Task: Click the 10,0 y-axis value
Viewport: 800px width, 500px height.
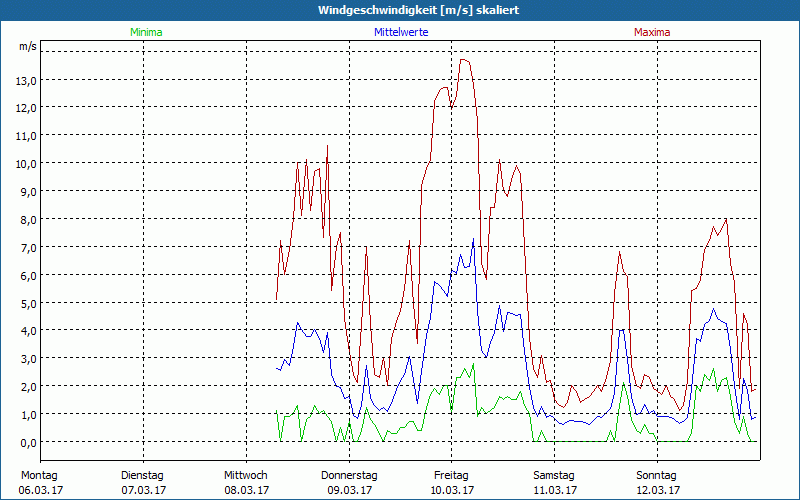Action: (28, 164)
